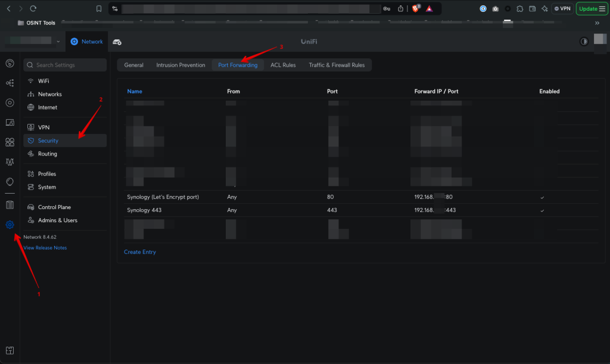
Task: Focus the Search Settings field
Action: pos(65,65)
